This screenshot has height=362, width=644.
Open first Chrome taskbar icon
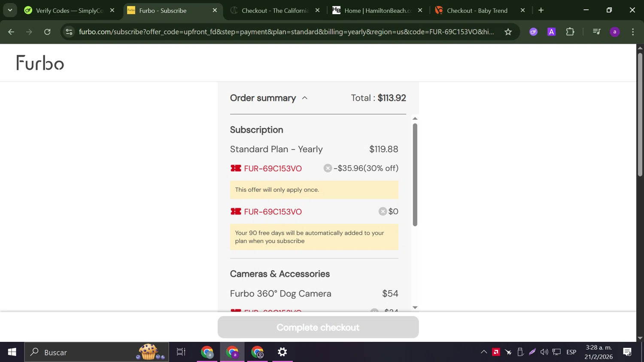pyautogui.click(x=207, y=352)
